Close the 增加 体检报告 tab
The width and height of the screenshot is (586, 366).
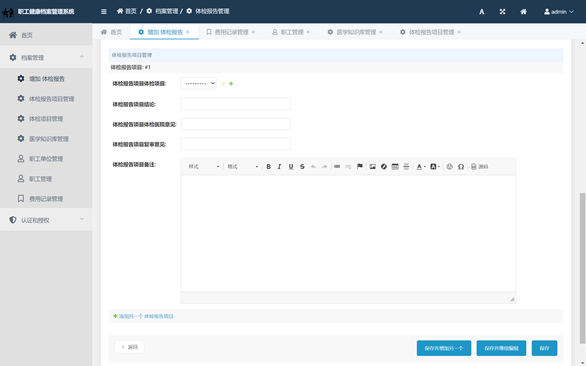[188, 32]
